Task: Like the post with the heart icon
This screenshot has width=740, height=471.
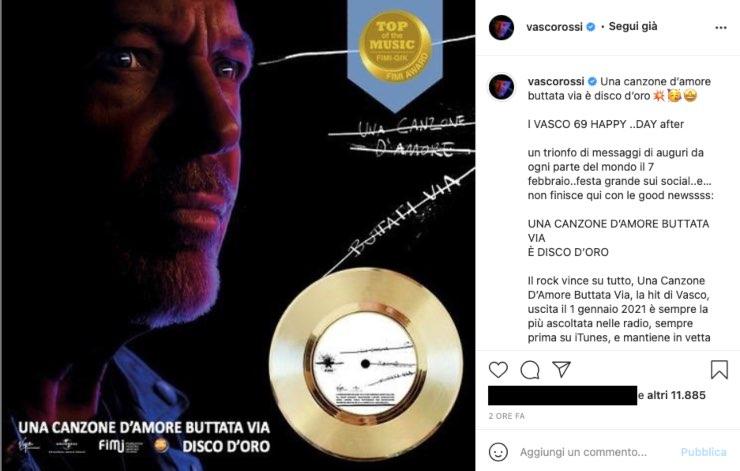Action: pos(498,370)
